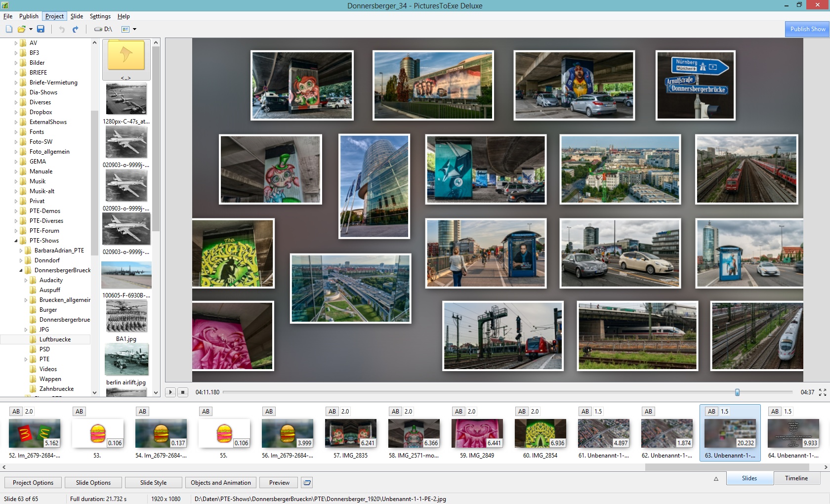830x504 pixels.
Task: Stop the slideshow preview
Action: coord(182,392)
